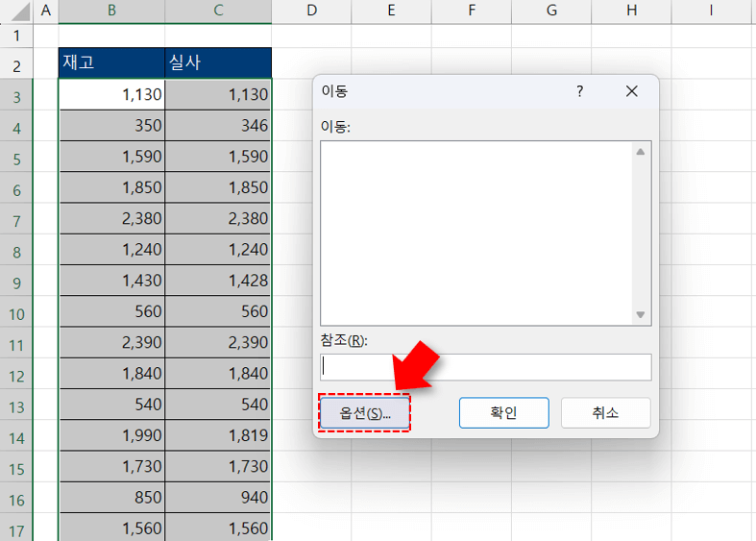Select column C header

pos(218,11)
